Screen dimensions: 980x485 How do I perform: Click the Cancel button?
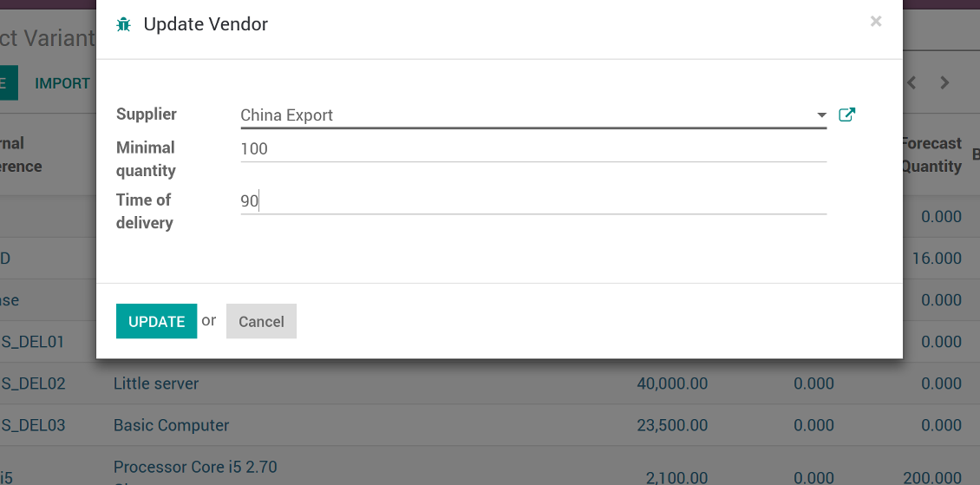(x=261, y=321)
